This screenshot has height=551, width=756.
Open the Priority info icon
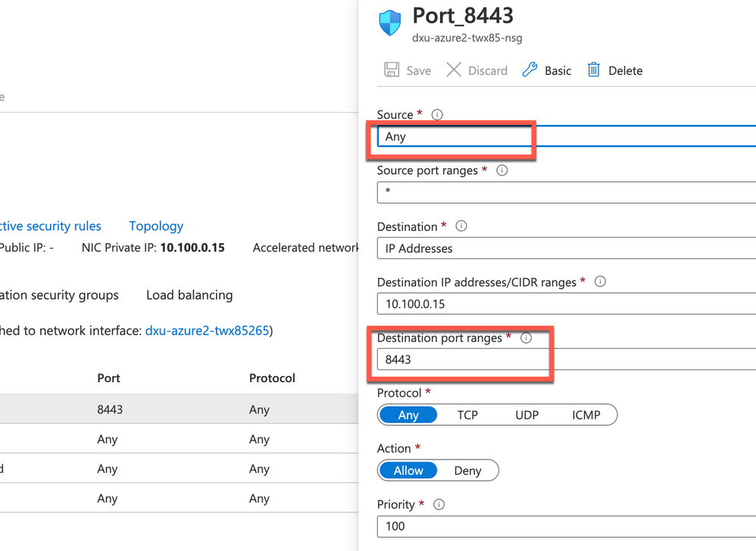tap(439, 505)
